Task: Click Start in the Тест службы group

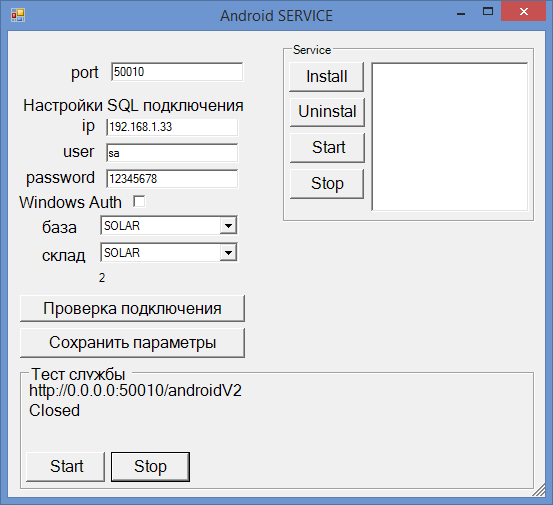Action: (x=66, y=467)
